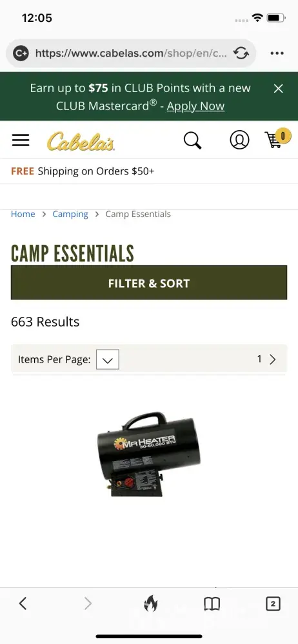Open the Filter & Sort panel
This screenshot has height=644, width=298.
[149, 283]
